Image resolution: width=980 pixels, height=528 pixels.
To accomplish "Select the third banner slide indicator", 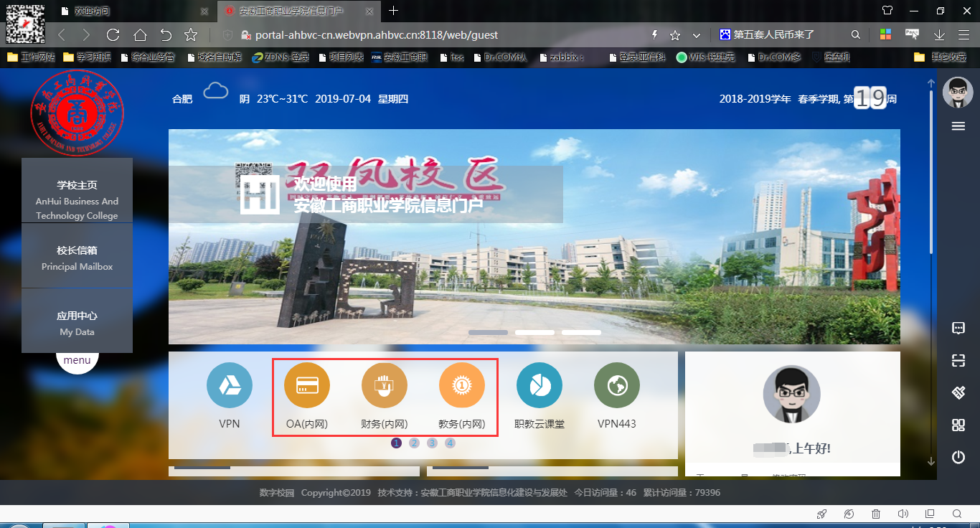I will click(x=581, y=332).
